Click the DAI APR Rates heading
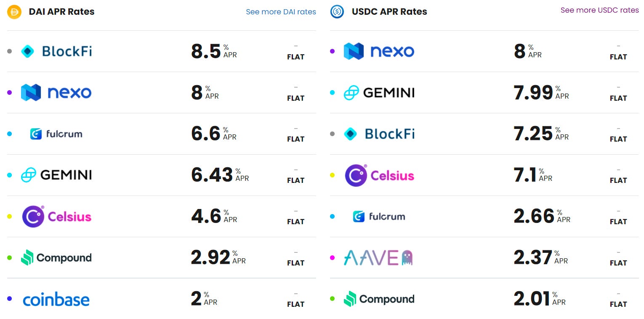The image size is (644, 319). 61,12
